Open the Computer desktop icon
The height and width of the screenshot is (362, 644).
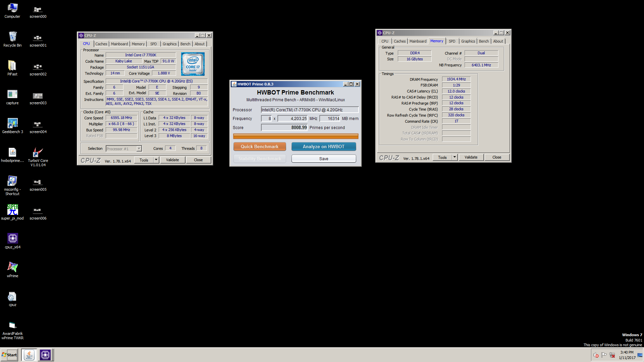[12, 10]
